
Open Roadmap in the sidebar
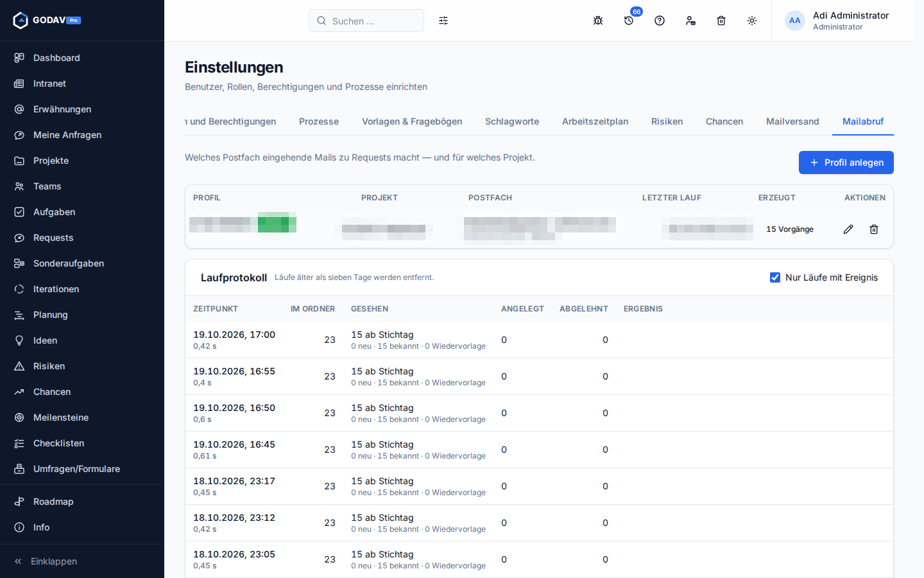[82, 502]
